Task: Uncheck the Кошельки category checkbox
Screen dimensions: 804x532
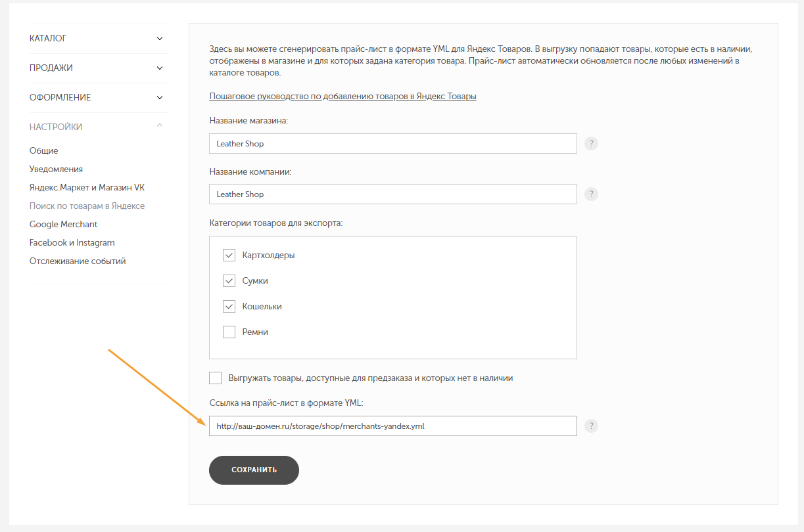Action: 229,306
